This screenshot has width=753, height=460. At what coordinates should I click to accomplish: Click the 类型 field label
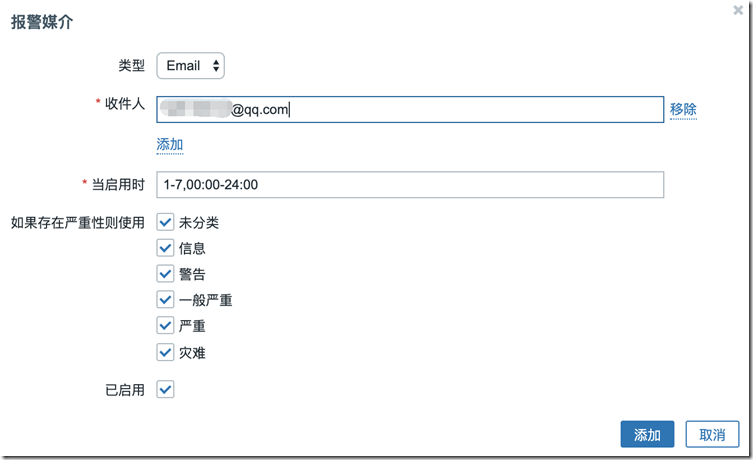(131, 66)
